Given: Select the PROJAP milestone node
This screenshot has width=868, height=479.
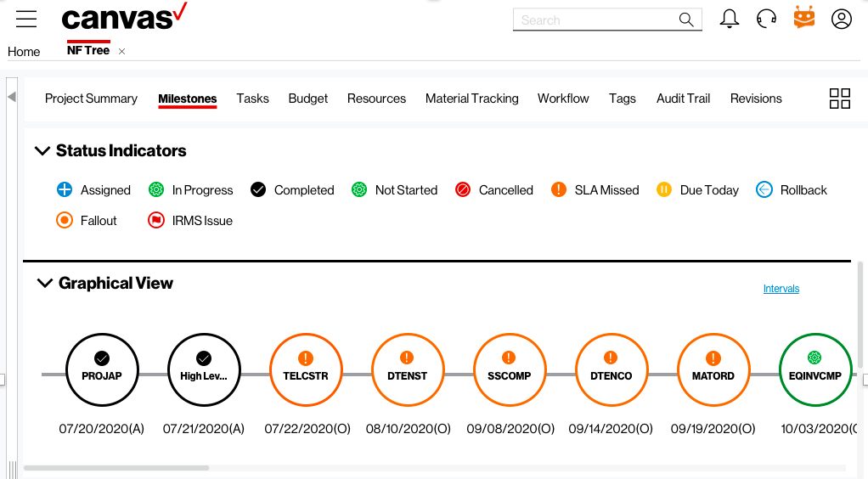Looking at the screenshot, I should tap(102, 369).
